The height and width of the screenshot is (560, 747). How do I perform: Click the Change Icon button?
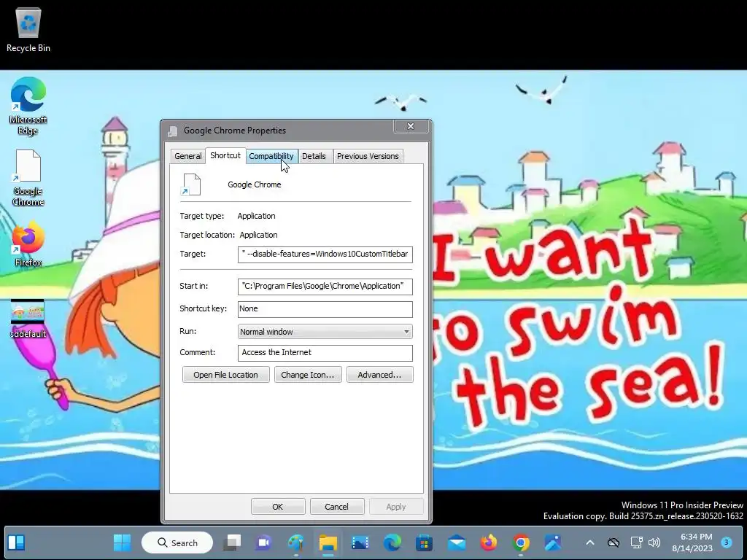click(308, 375)
